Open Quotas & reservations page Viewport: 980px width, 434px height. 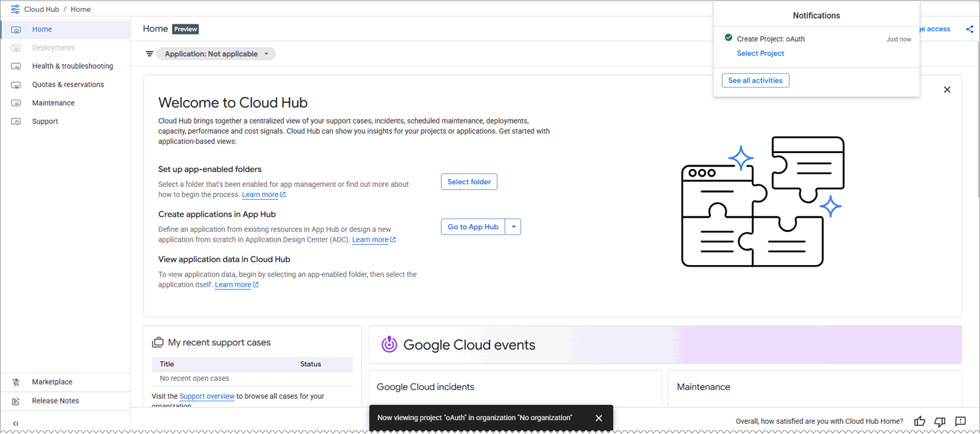[x=65, y=84]
